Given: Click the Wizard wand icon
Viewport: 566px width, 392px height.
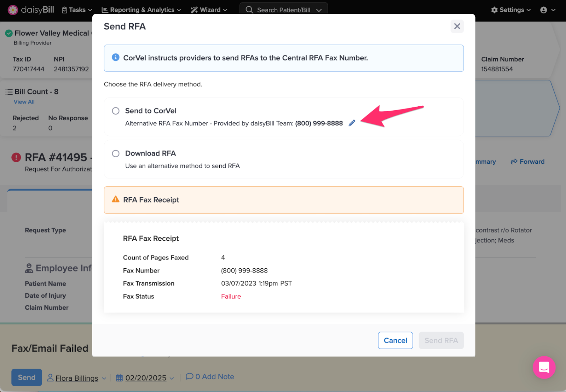Looking at the screenshot, I should click(194, 10).
